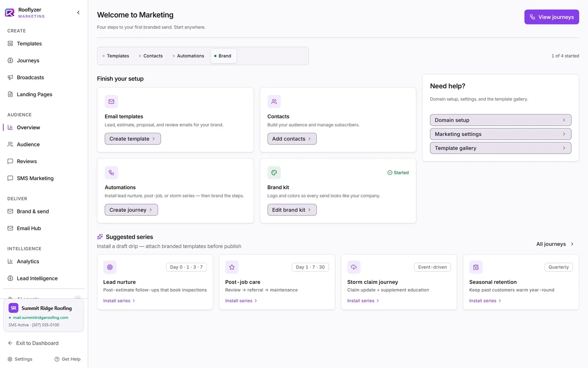The height and width of the screenshot is (368, 588).
Task: Expand the Marketing settings help row
Action: tap(501, 134)
